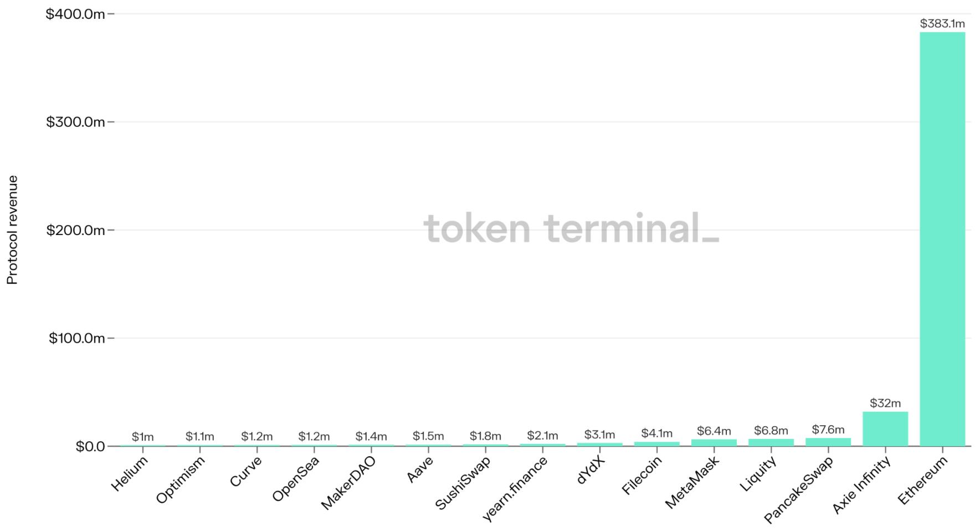This screenshot has height=531, width=980.
Task: Click the Aave axis label
Action: pos(420,469)
